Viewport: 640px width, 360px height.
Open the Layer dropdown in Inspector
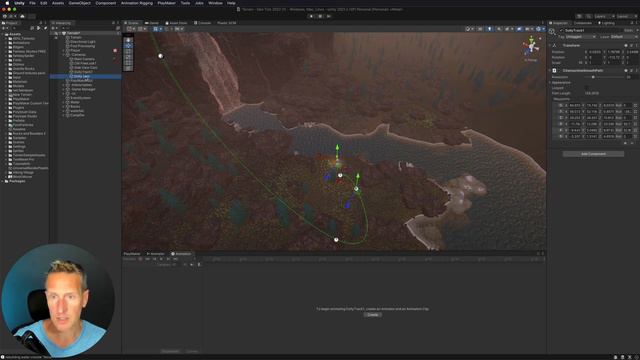click(624, 37)
